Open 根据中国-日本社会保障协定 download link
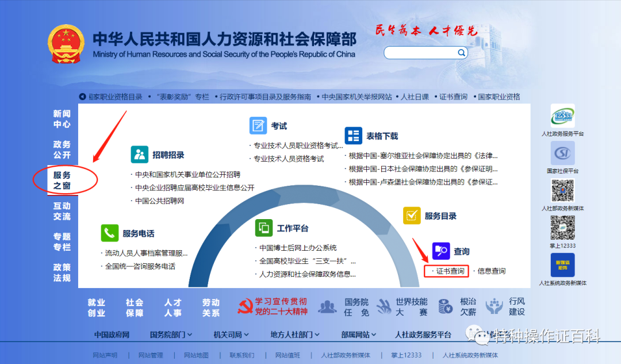 coord(423,168)
